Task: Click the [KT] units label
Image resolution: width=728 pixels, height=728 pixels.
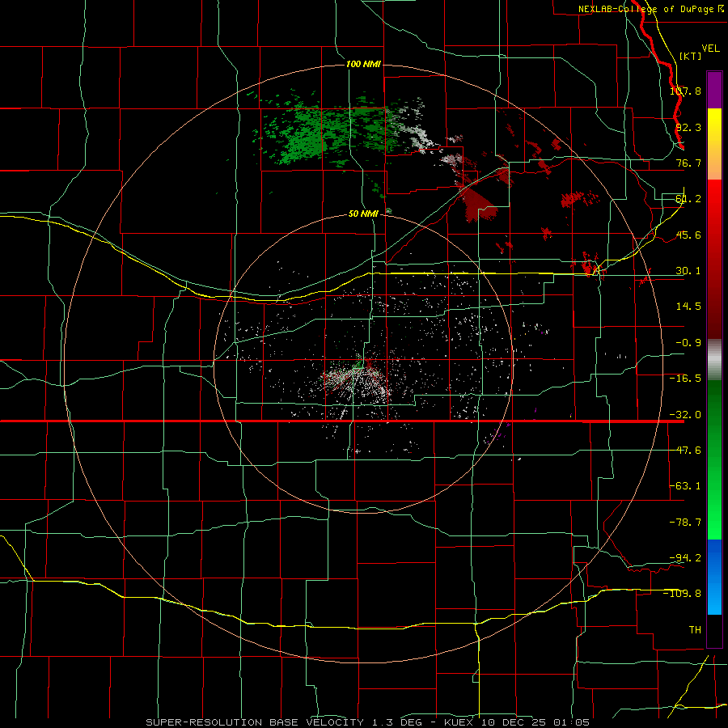Action: pyautogui.click(x=690, y=56)
